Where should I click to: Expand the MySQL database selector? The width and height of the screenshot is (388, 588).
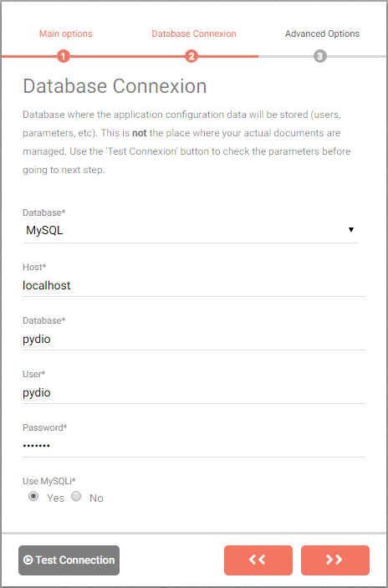[191, 230]
